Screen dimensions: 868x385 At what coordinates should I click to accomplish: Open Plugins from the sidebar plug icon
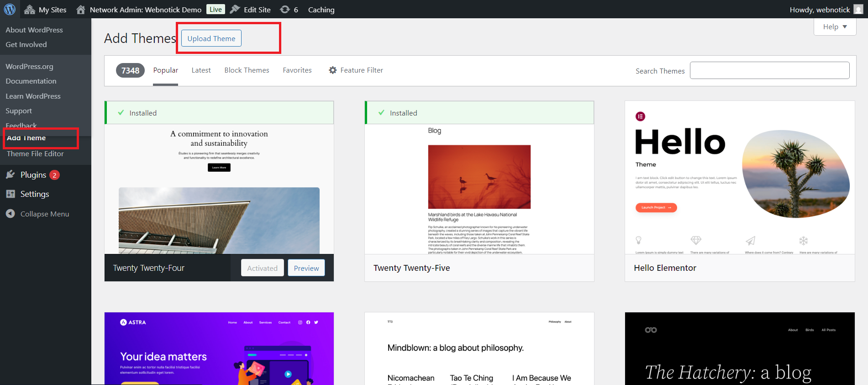[x=11, y=175]
